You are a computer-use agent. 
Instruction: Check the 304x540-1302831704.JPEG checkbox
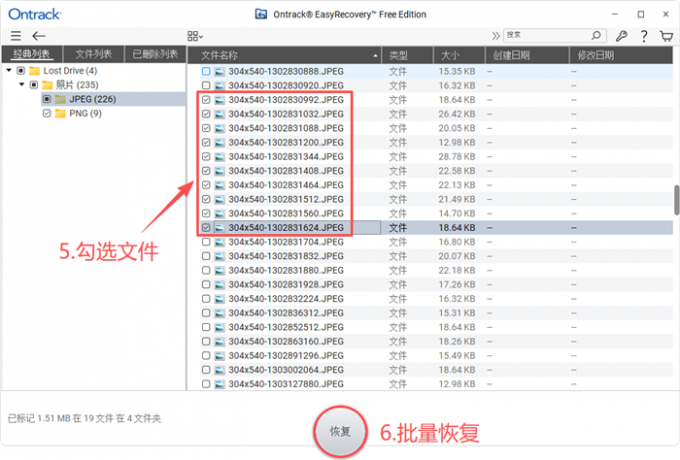(x=206, y=242)
